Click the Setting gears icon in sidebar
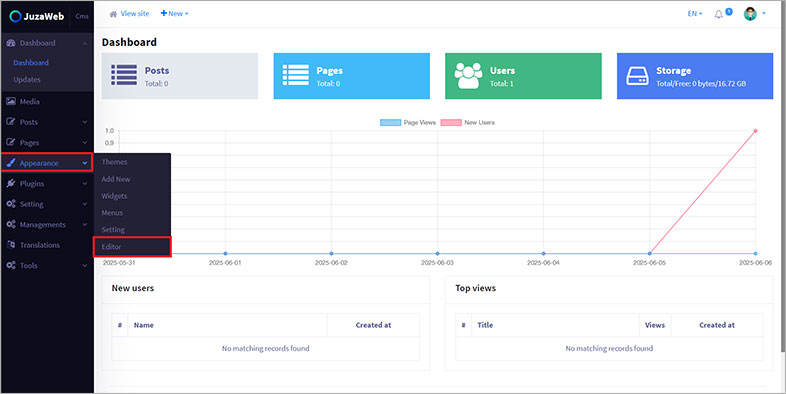 (11, 204)
